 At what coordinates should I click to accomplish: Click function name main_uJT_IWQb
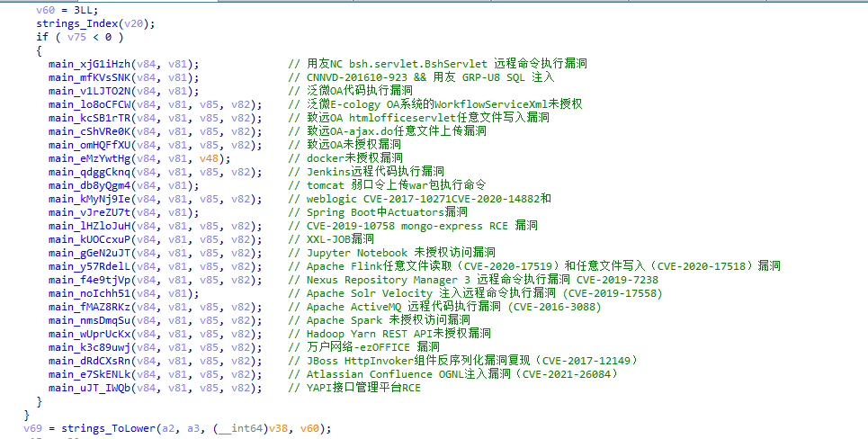coord(90,388)
